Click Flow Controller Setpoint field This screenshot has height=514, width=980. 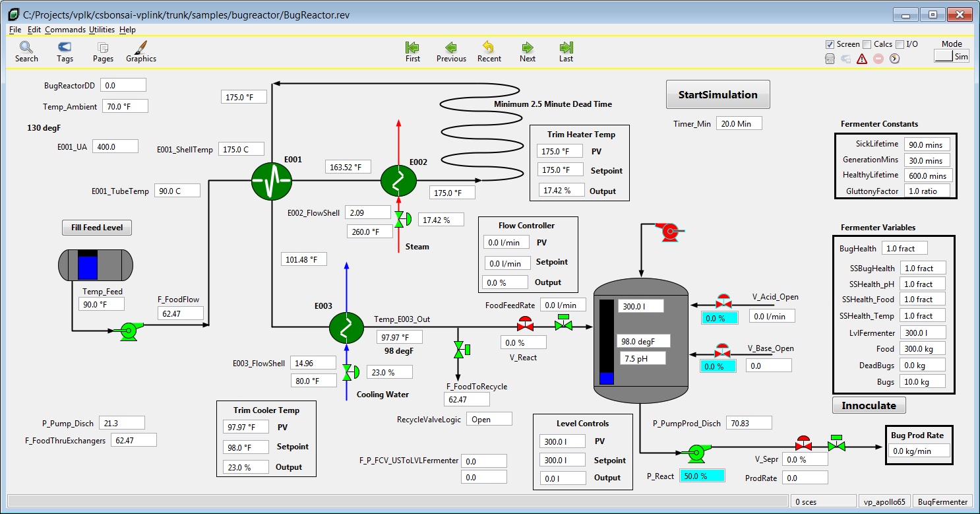pos(507,263)
